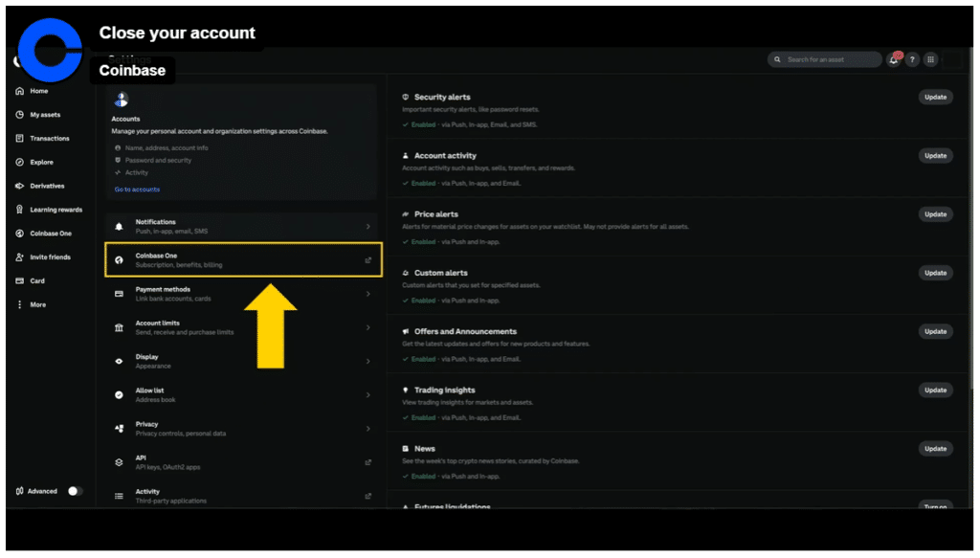Open Learning rewards in the sidebar
980x558 pixels.
click(x=56, y=210)
